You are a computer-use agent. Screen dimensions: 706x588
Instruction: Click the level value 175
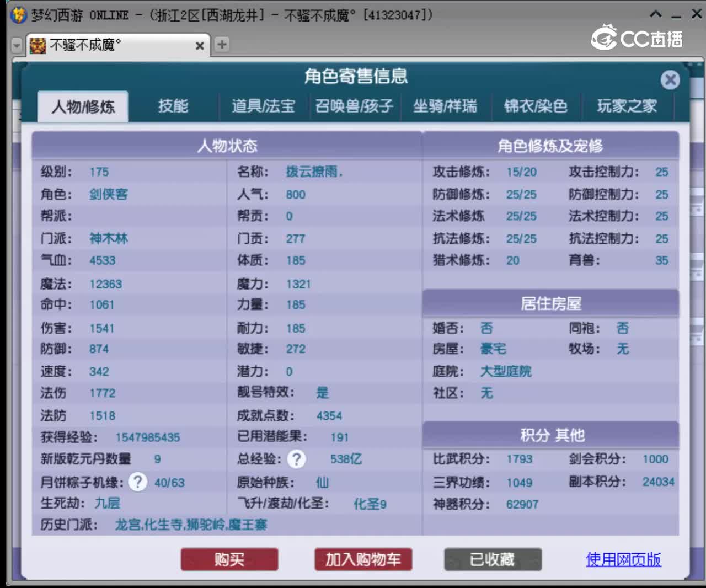(x=99, y=172)
